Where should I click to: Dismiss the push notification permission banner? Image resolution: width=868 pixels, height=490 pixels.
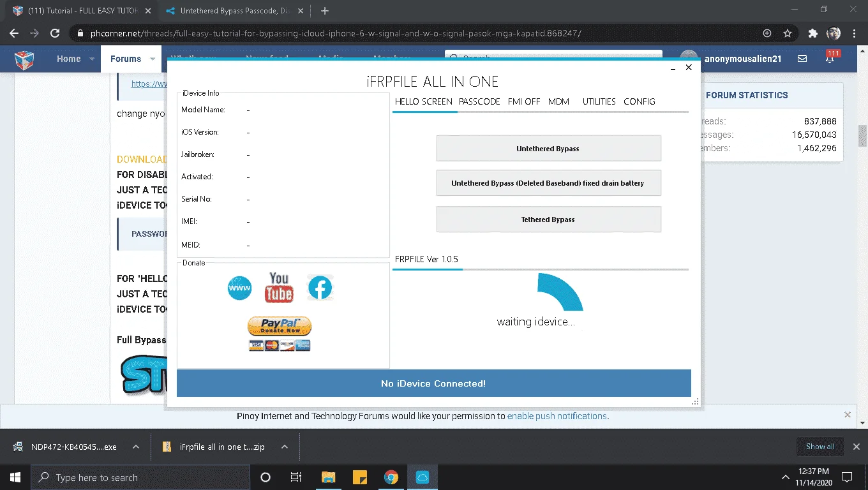coord(848,415)
